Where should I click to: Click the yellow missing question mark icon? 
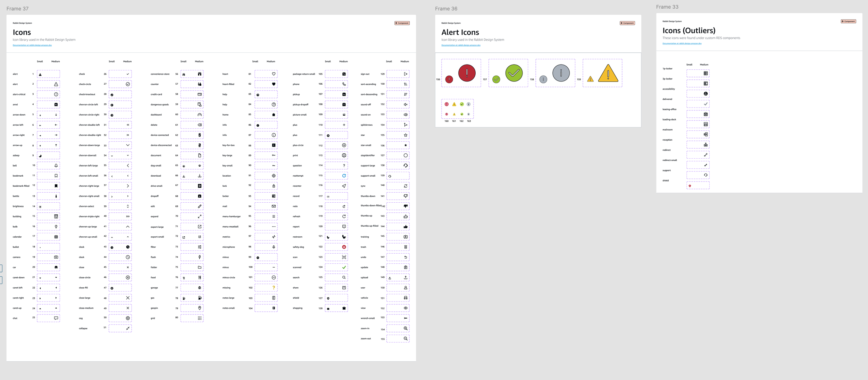(274, 288)
